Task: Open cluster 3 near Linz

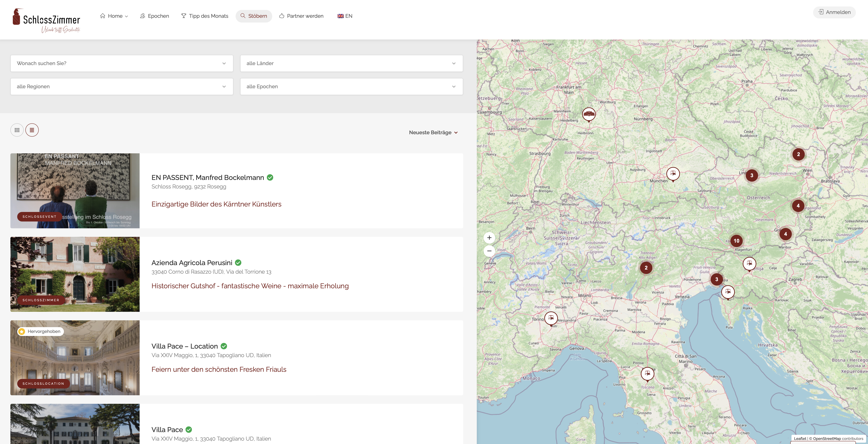Action: tap(752, 175)
